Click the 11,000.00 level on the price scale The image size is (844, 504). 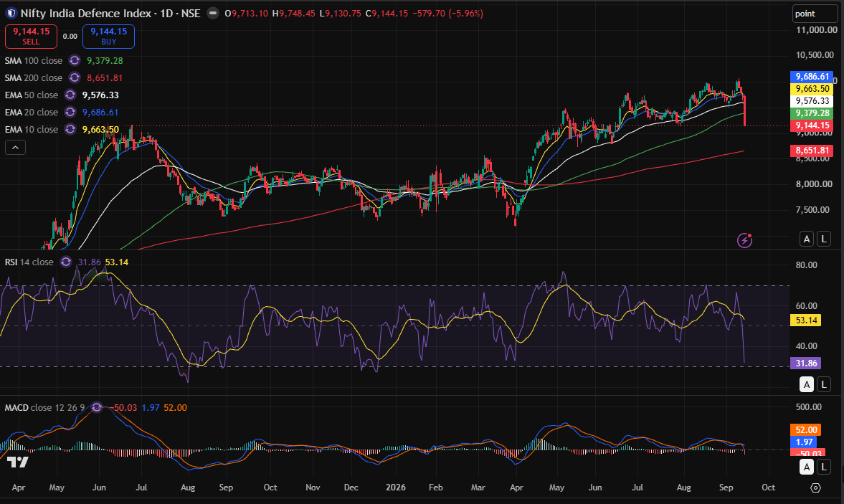pos(817,30)
